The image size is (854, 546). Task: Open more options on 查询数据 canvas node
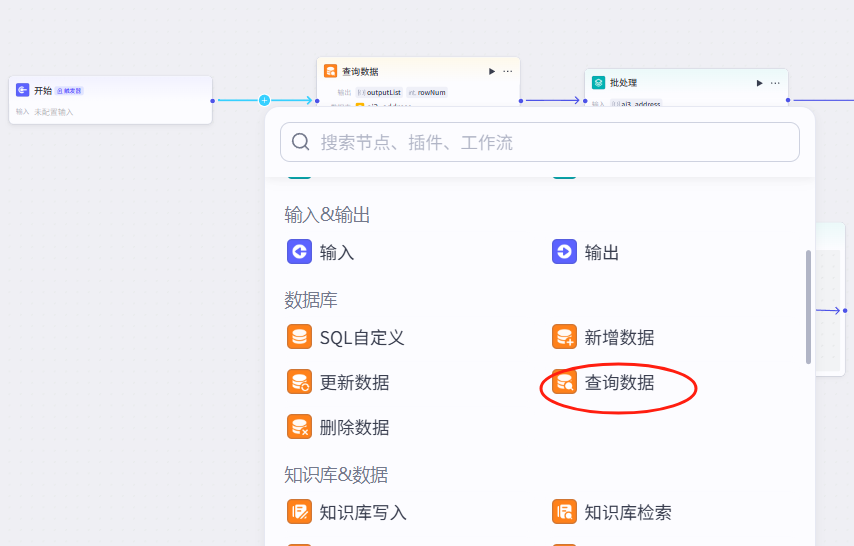click(x=508, y=71)
